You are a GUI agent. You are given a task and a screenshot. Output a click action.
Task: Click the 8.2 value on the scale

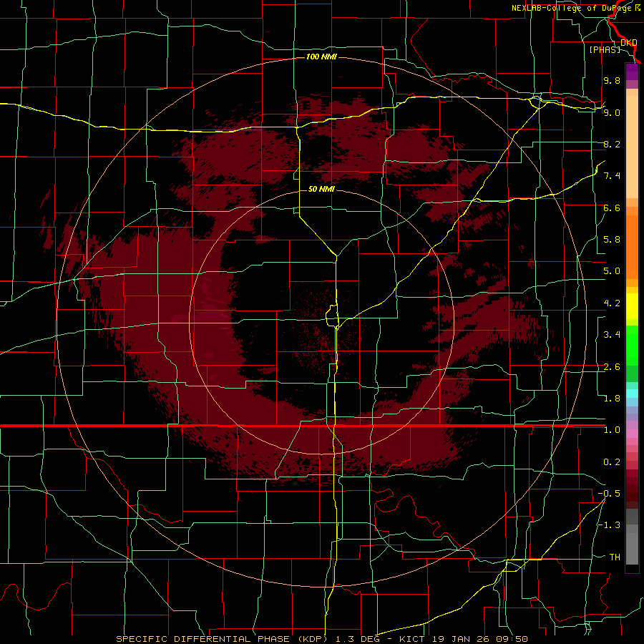(x=612, y=144)
